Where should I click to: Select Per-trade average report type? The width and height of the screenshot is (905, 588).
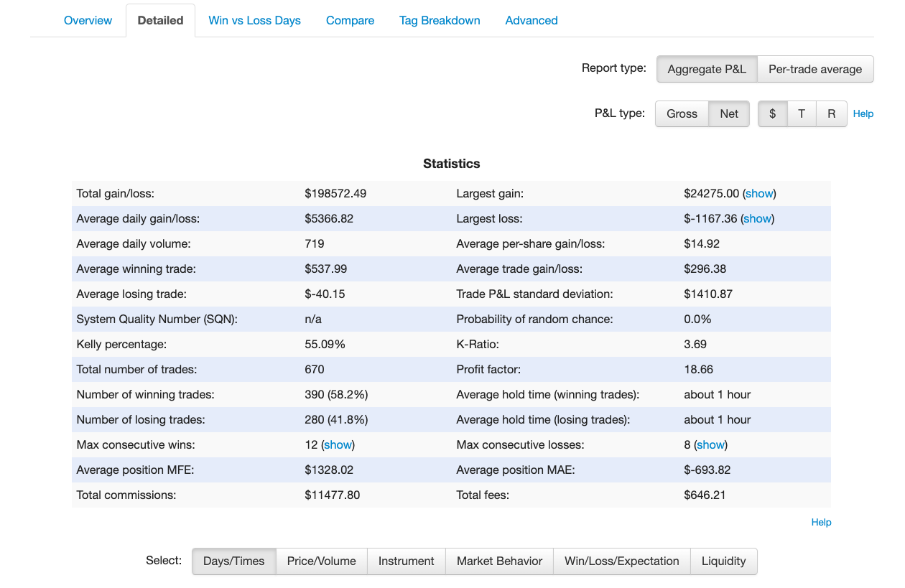click(x=815, y=70)
